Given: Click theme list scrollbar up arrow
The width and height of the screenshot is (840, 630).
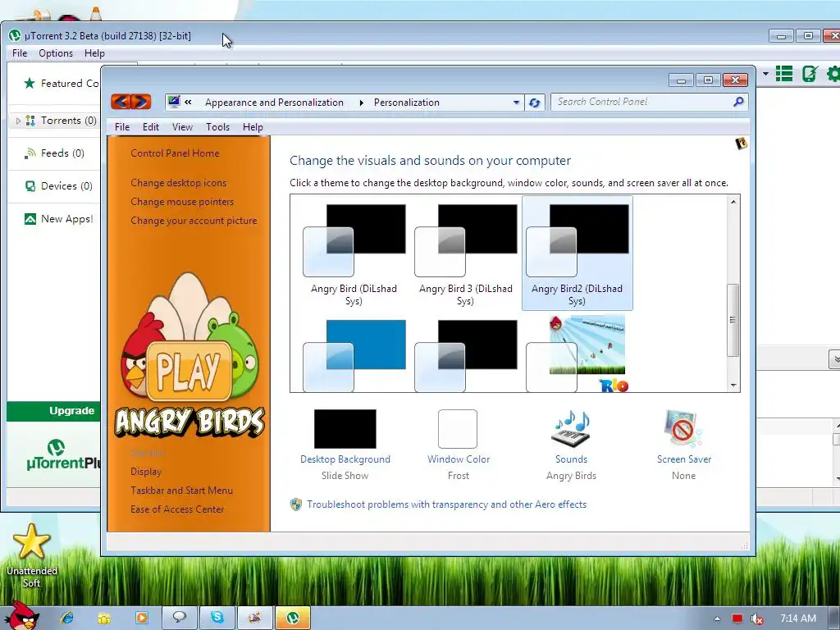Looking at the screenshot, I should (733, 202).
